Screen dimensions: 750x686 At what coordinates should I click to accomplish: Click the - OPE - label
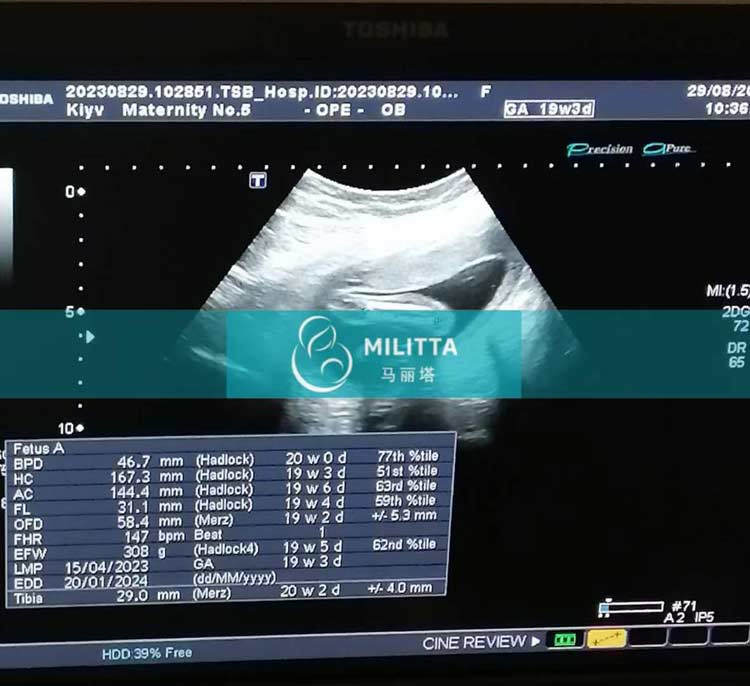pos(334,110)
